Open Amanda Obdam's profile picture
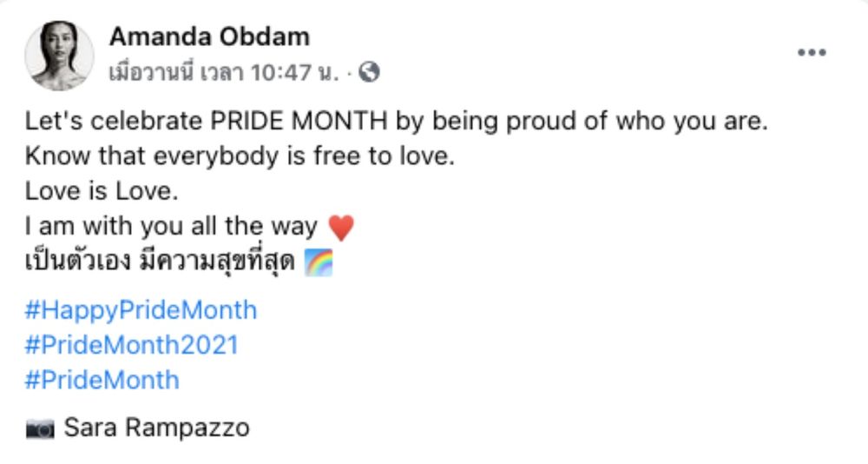Screen dimensions: 868x464 point(59,56)
